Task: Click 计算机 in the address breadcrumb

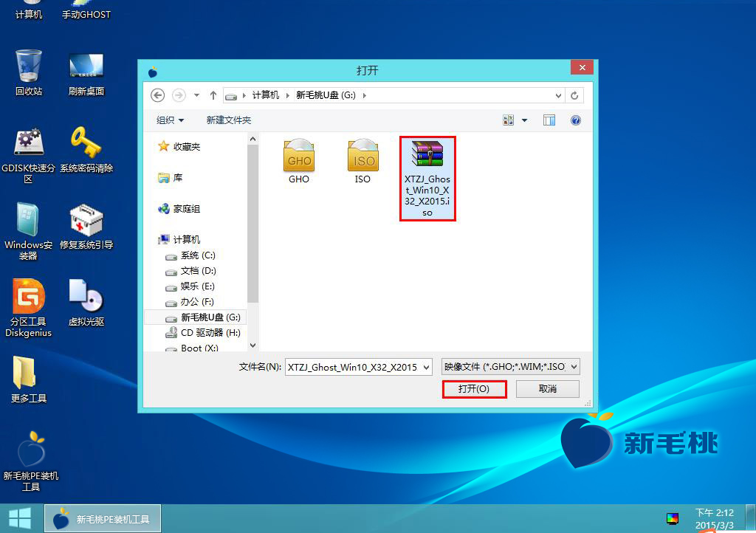Action: coord(266,95)
